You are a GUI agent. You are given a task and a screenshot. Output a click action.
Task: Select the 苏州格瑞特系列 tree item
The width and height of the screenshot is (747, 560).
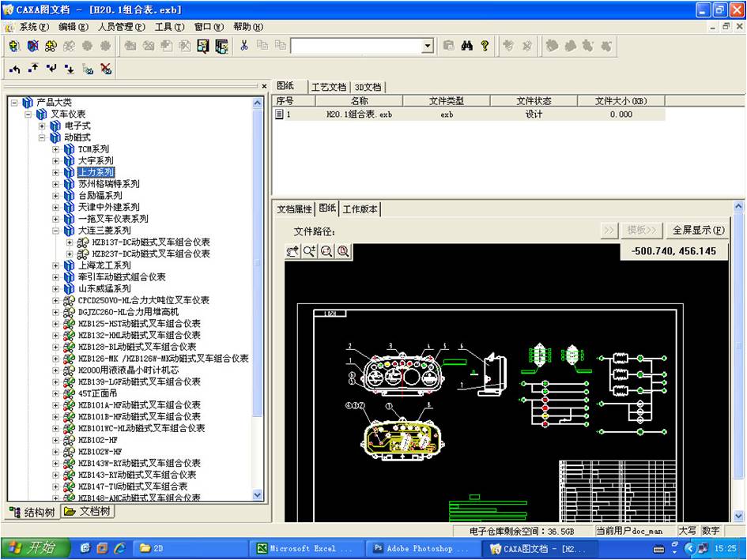(109, 184)
